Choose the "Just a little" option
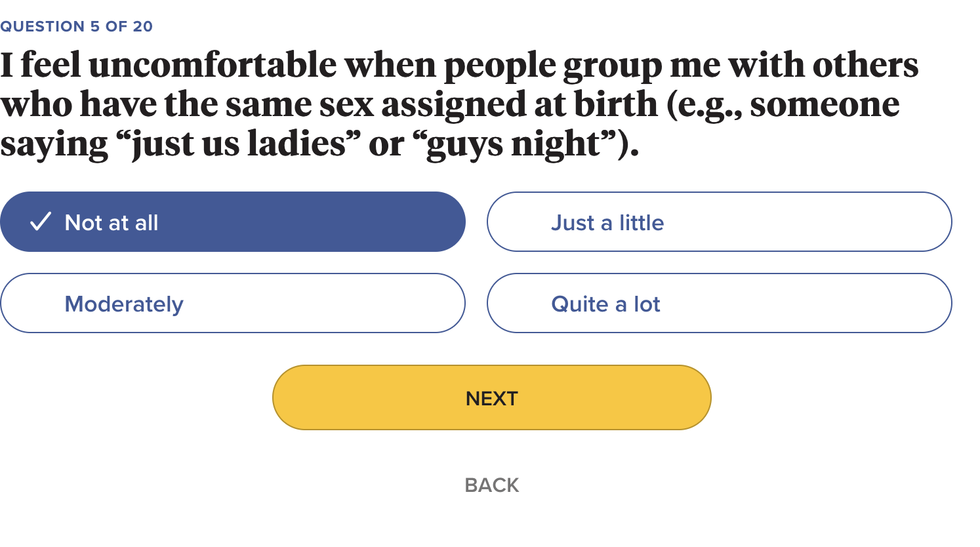 [719, 222]
